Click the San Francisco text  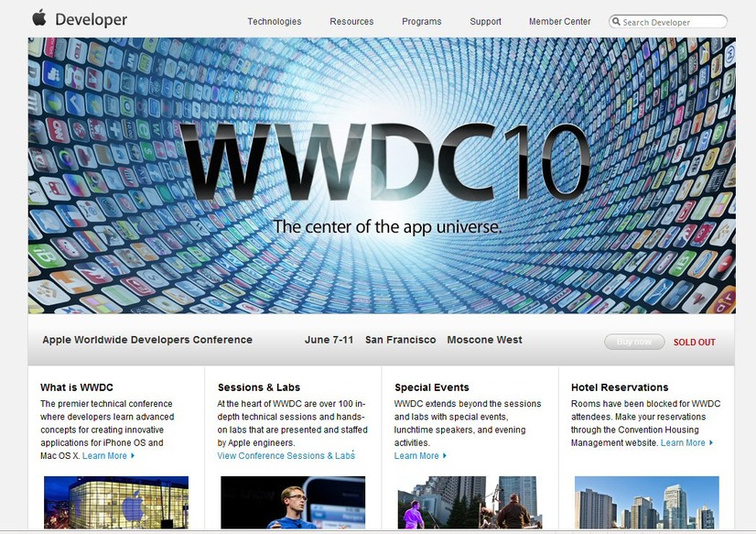[400, 340]
